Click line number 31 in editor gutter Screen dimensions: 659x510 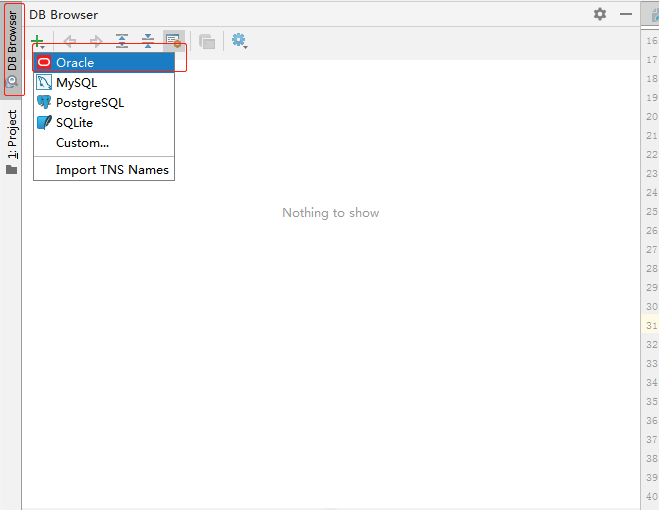(x=651, y=325)
